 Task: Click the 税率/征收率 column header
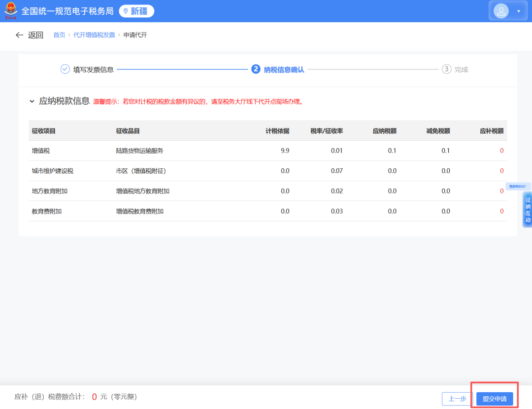click(327, 131)
